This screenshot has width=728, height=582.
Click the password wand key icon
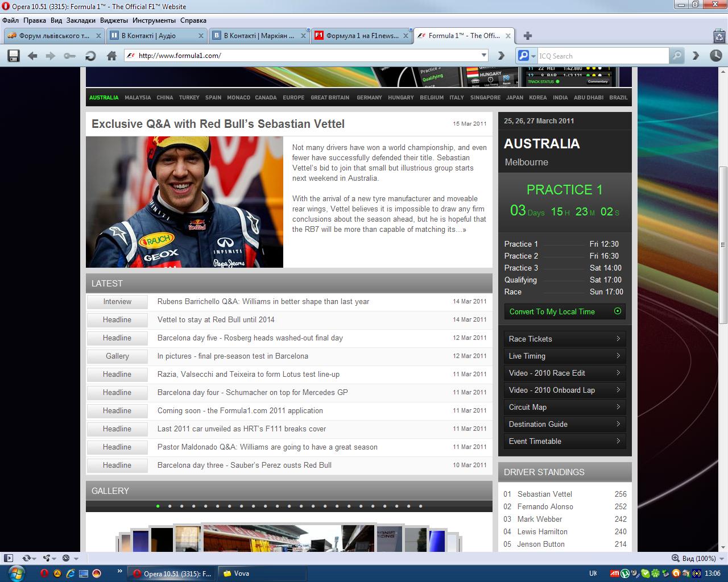[x=69, y=56]
